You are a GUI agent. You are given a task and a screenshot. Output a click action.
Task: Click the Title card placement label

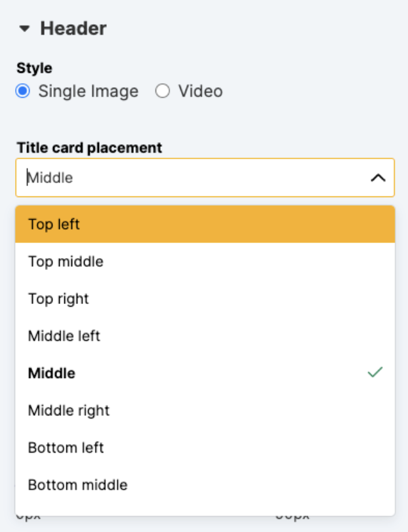pyautogui.click(x=89, y=147)
